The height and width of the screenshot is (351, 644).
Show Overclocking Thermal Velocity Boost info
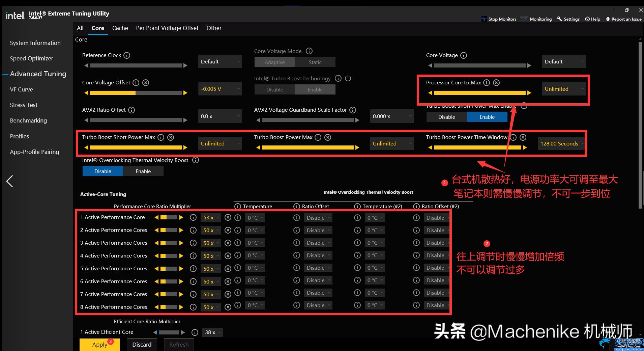pyautogui.click(x=196, y=160)
